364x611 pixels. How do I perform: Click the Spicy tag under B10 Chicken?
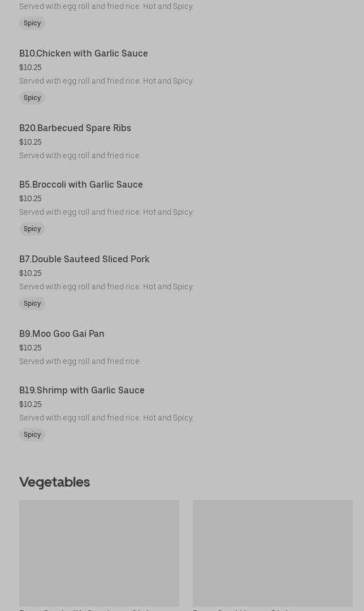[32, 98]
